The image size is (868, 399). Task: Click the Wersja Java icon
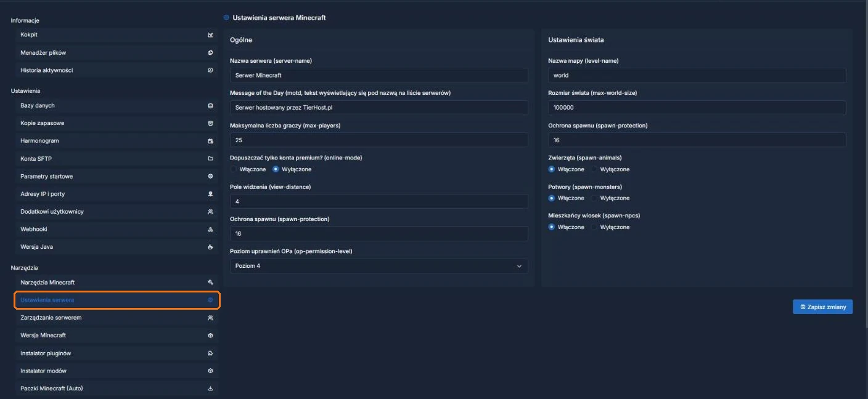tap(210, 247)
